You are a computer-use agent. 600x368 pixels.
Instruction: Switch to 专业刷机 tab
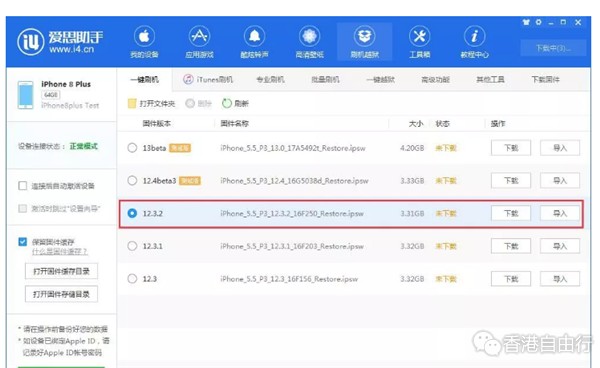270,80
